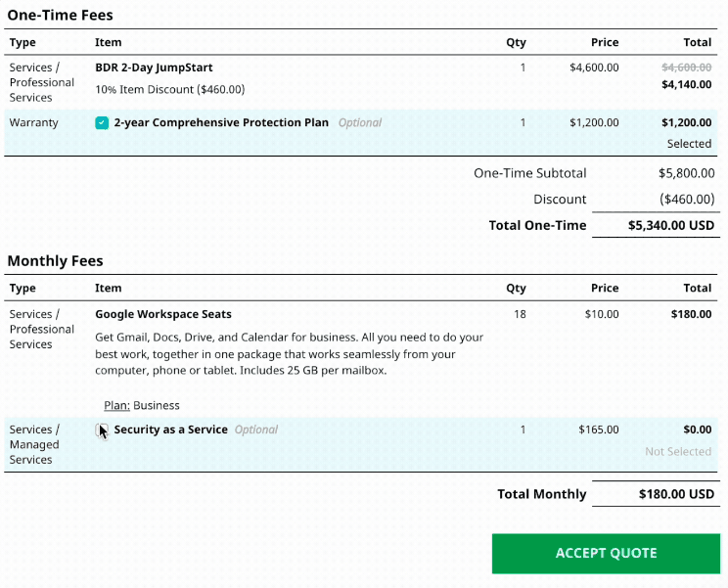Screen dimensions: 728x588
Task: Click the quantity value 18
Action: tap(519, 314)
